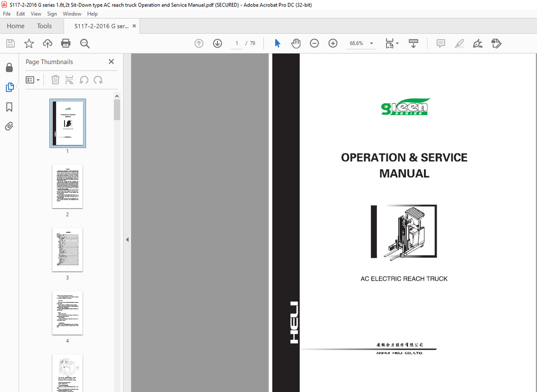Switch to the Tools tab
This screenshot has height=392, width=537.
(x=44, y=26)
